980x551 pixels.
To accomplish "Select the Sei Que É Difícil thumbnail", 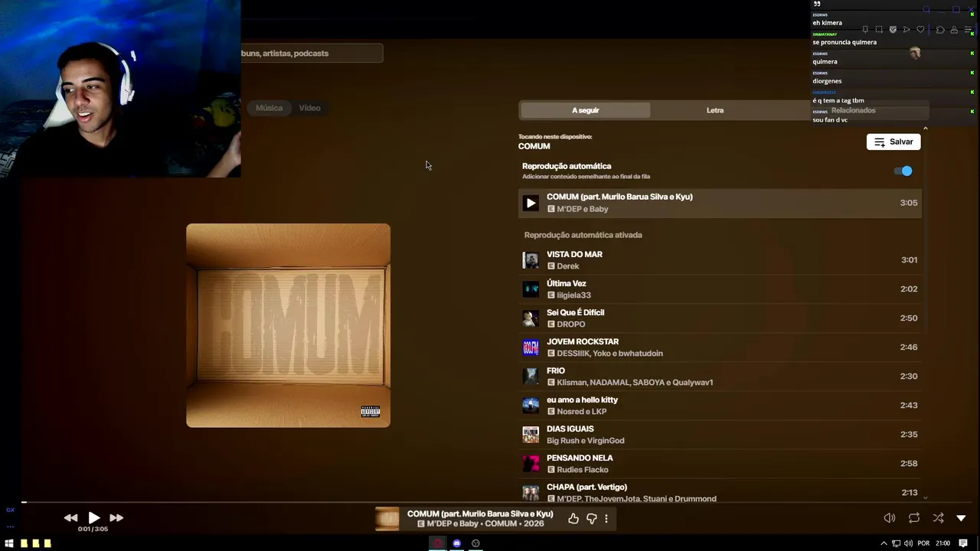I will tap(531, 318).
